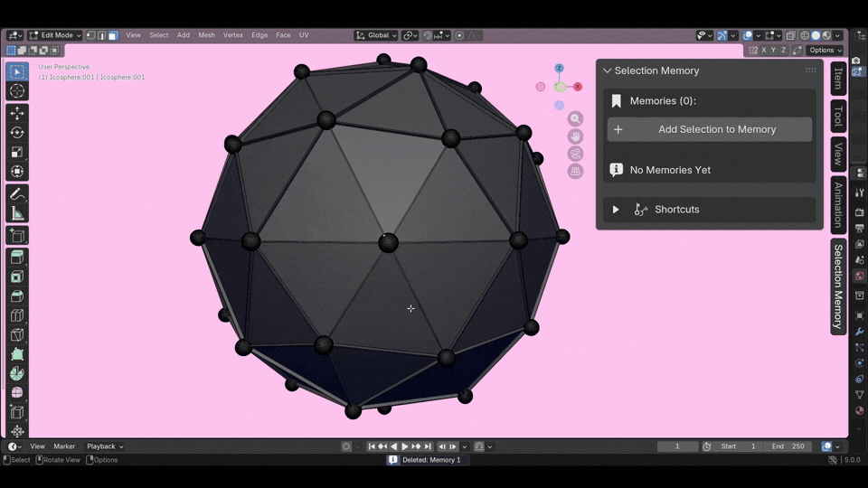
Task: Toggle show overlays button
Action: click(x=748, y=35)
